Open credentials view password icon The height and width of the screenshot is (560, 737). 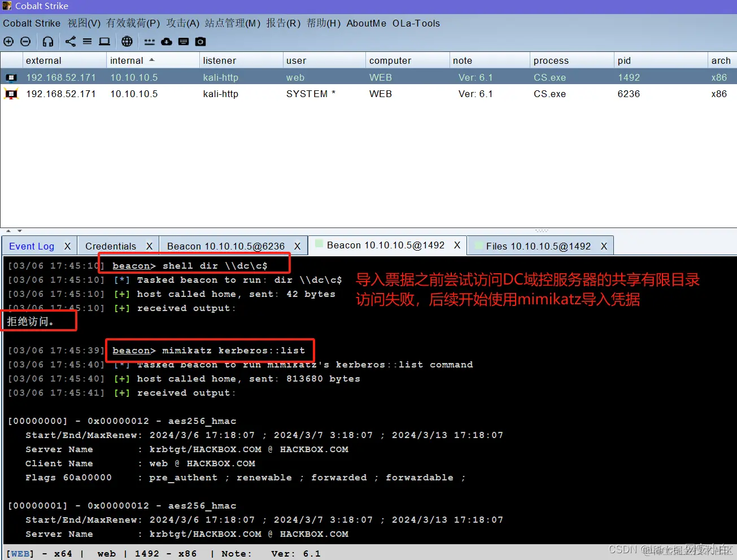tap(150, 42)
